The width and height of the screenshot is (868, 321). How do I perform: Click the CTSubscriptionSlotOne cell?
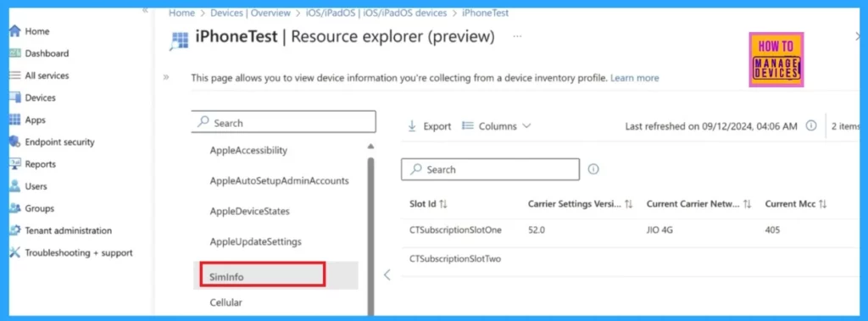tap(455, 230)
